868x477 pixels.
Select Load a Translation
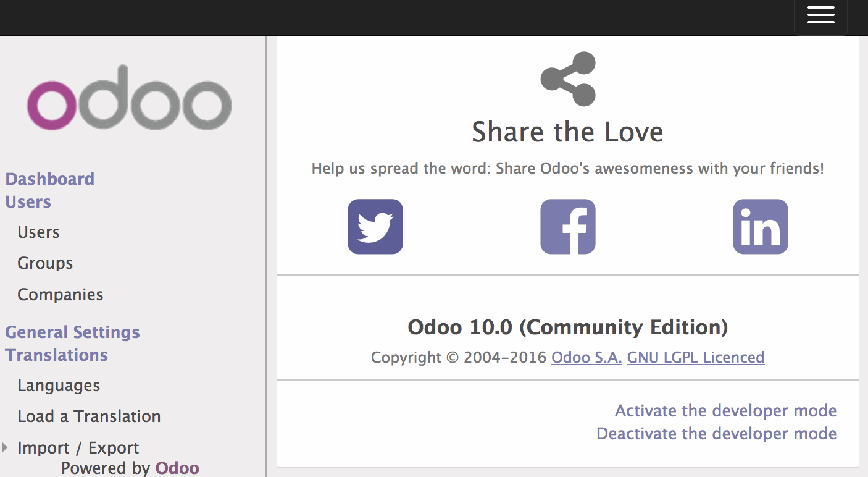[x=89, y=416]
